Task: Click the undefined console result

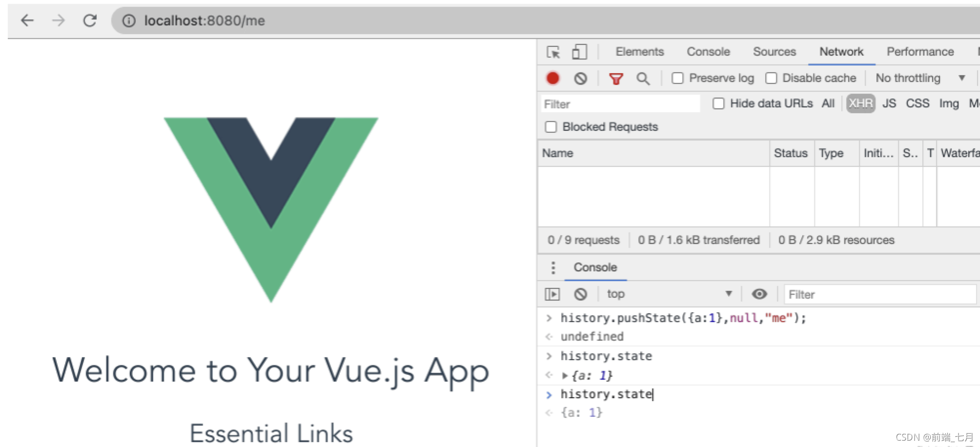Action: point(592,336)
